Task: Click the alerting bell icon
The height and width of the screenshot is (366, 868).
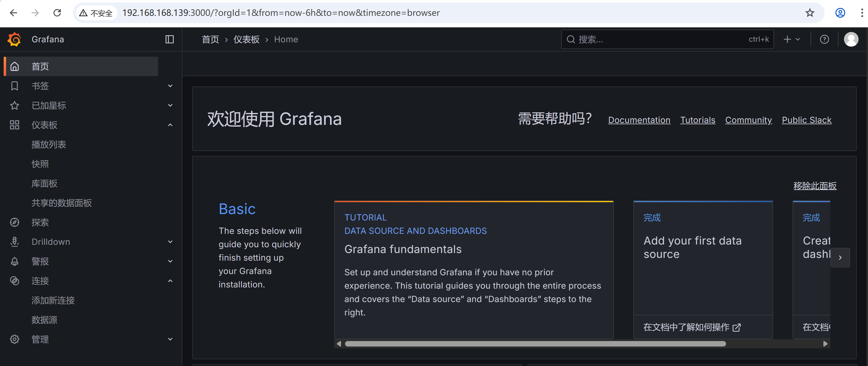Action: [15, 261]
